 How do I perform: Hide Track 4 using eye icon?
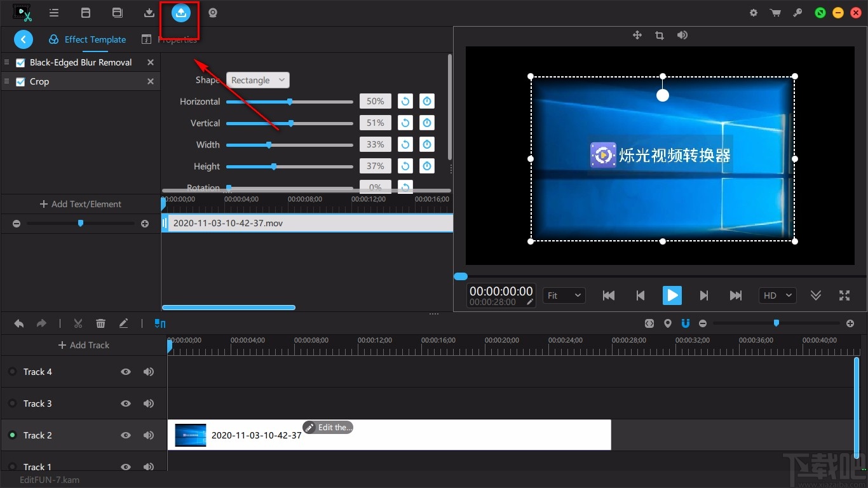(126, 372)
